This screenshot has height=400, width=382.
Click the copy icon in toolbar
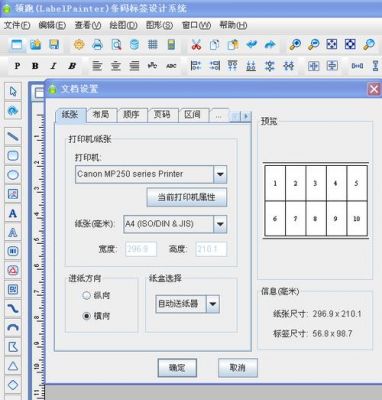[215, 44]
